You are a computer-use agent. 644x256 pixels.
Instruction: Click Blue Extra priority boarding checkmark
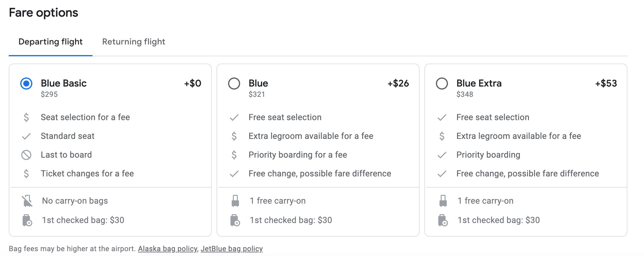pyautogui.click(x=442, y=155)
